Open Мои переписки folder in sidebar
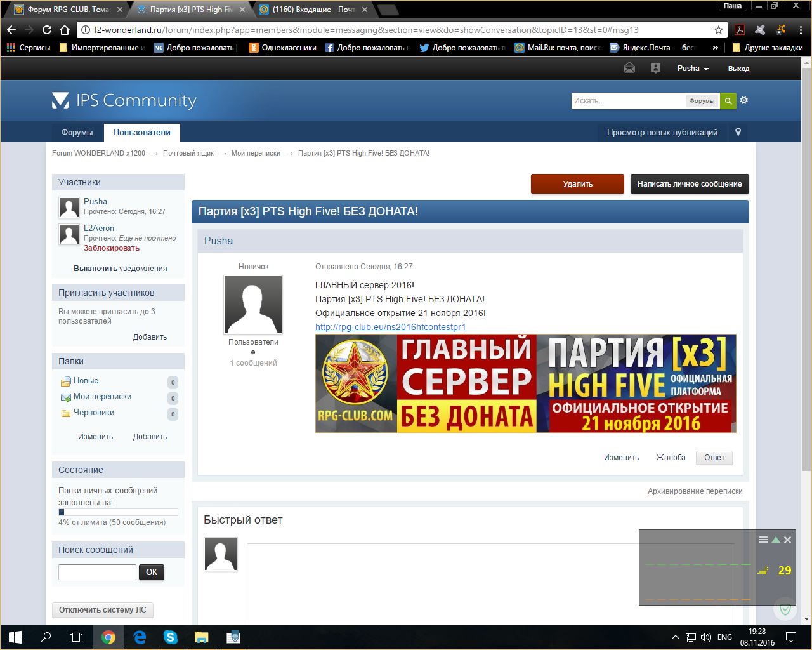Screen dimensions: 812x650 (102, 397)
